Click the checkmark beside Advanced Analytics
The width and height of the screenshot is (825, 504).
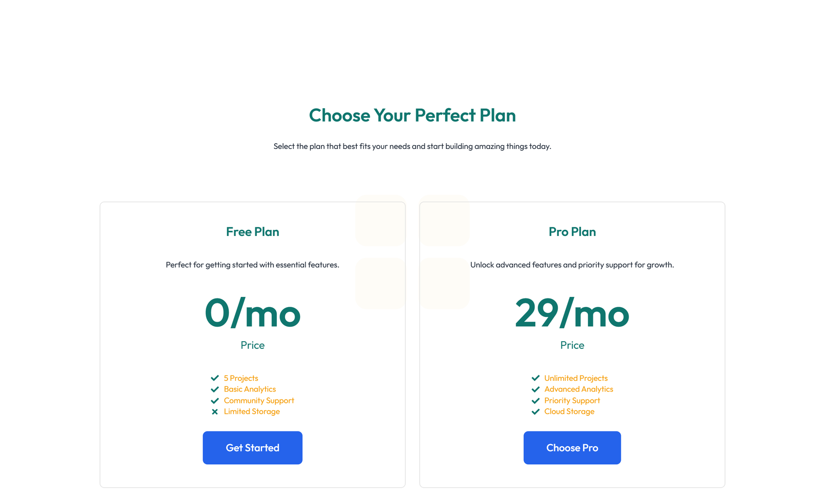click(536, 390)
